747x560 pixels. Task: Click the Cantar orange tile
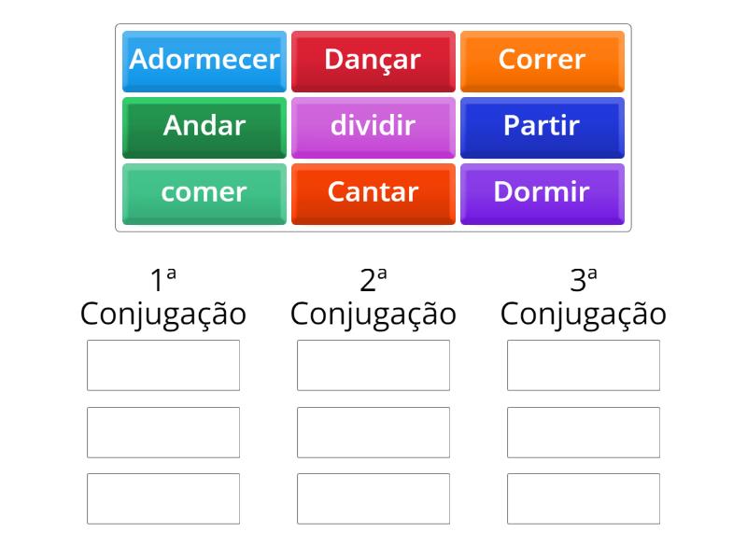[x=373, y=193]
